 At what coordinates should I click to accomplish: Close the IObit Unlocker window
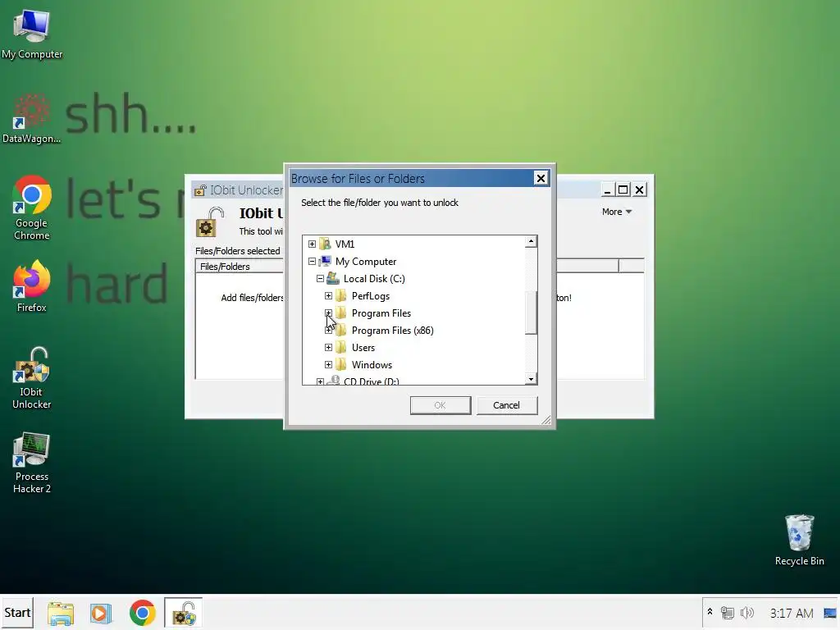(639, 189)
